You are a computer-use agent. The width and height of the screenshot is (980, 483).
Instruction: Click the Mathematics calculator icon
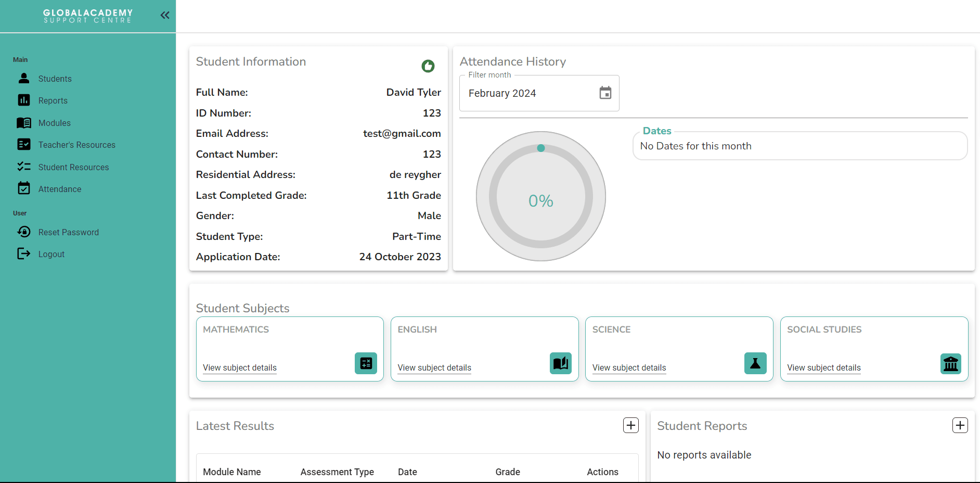click(x=366, y=363)
